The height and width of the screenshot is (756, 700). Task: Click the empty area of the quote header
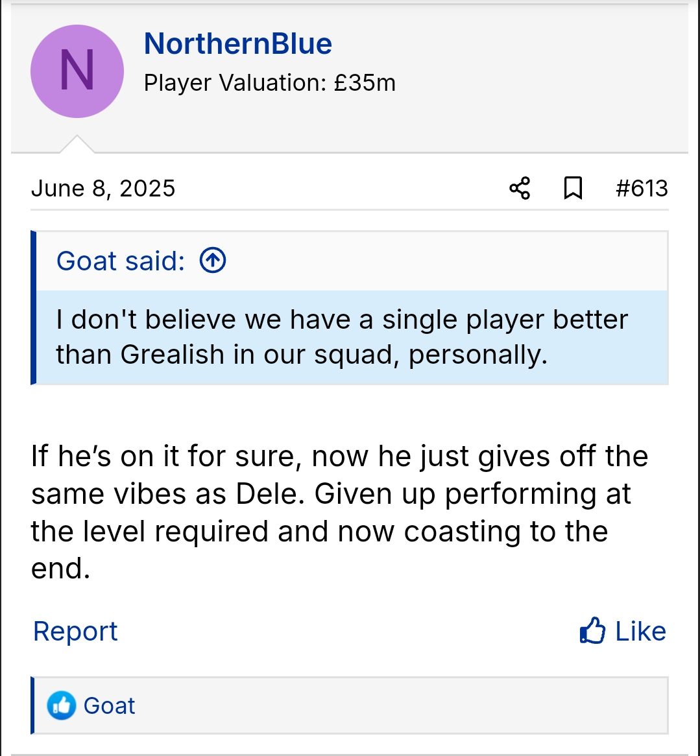(x=441, y=261)
